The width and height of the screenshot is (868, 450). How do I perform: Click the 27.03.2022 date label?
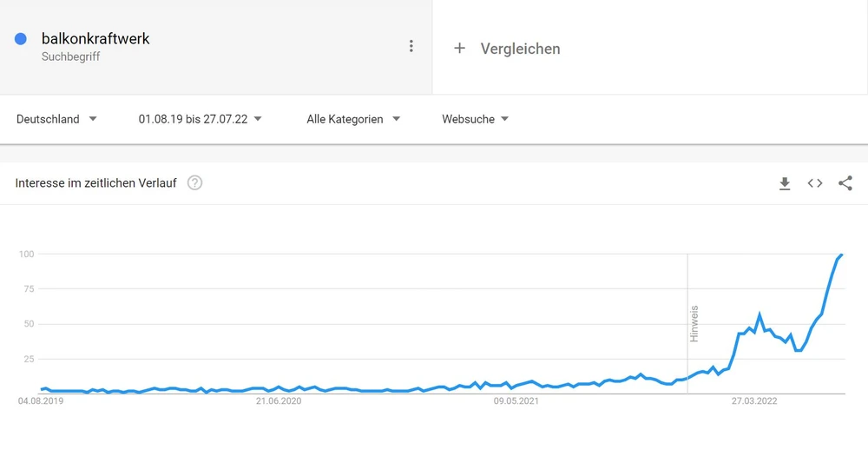click(754, 401)
